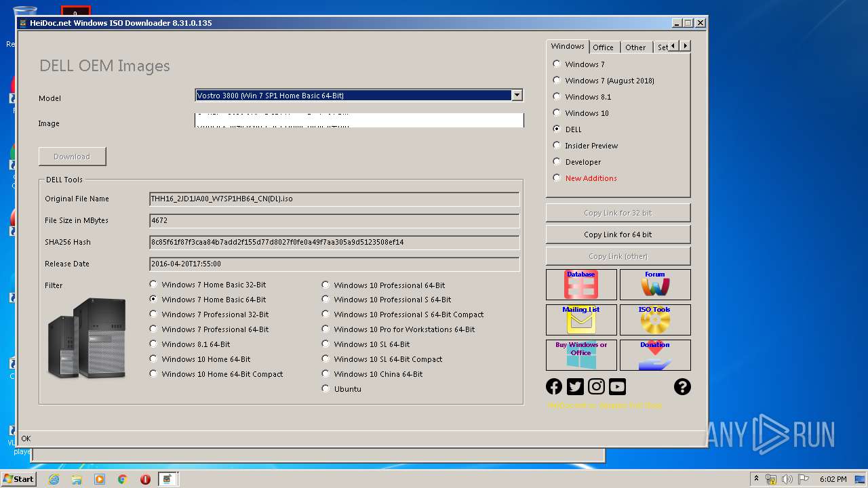Filter by Windows 7 Professional 64-Bit
Image resolution: width=868 pixels, height=488 pixels.
click(209, 329)
